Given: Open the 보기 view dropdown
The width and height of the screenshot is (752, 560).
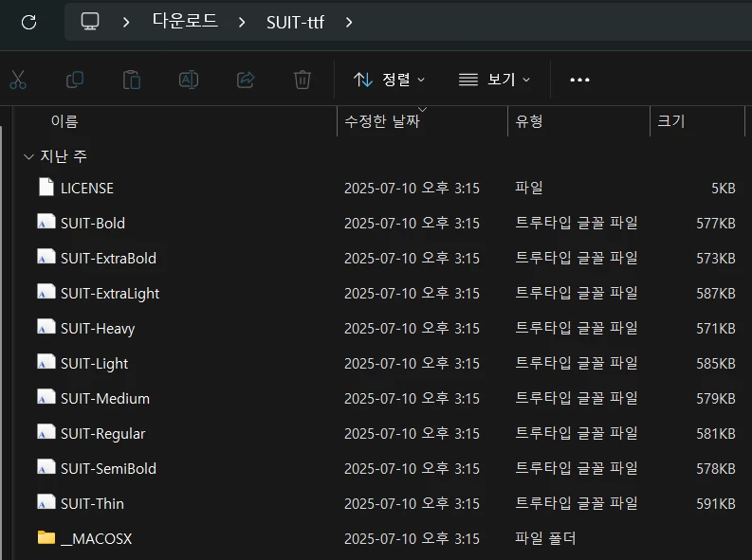Looking at the screenshot, I should (x=494, y=80).
